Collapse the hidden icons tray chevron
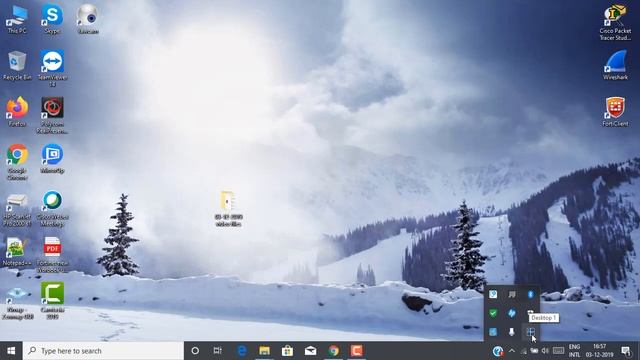The image size is (640, 360). tap(511, 351)
